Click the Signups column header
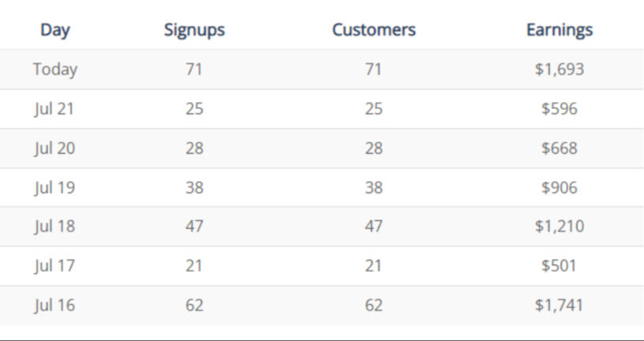This screenshot has width=644, height=341. (194, 30)
